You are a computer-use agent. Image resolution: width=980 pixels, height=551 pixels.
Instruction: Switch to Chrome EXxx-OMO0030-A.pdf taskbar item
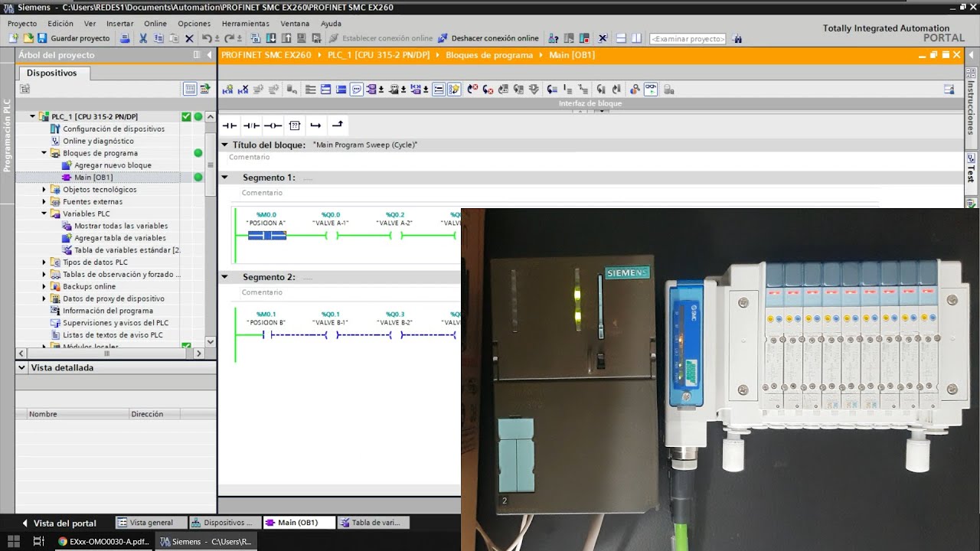pos(103,541)
